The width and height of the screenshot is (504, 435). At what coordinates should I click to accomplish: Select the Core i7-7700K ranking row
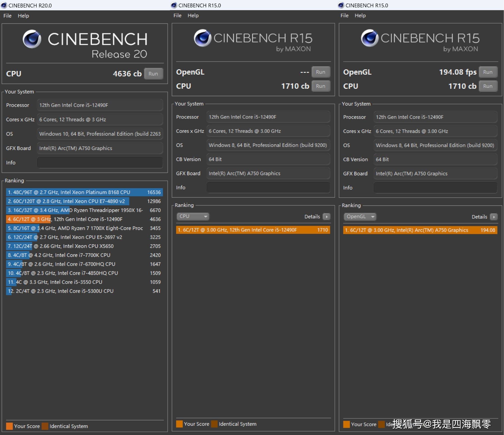click(84, 255)
